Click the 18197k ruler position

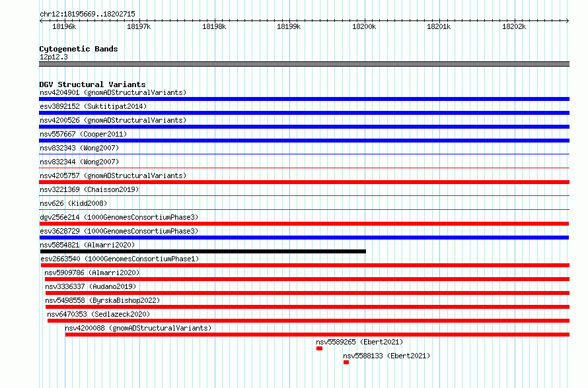(x=139, y=26)
